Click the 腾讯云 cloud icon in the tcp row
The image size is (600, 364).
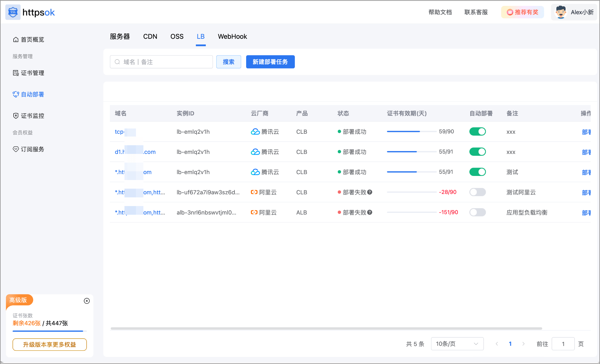(255, 132)
